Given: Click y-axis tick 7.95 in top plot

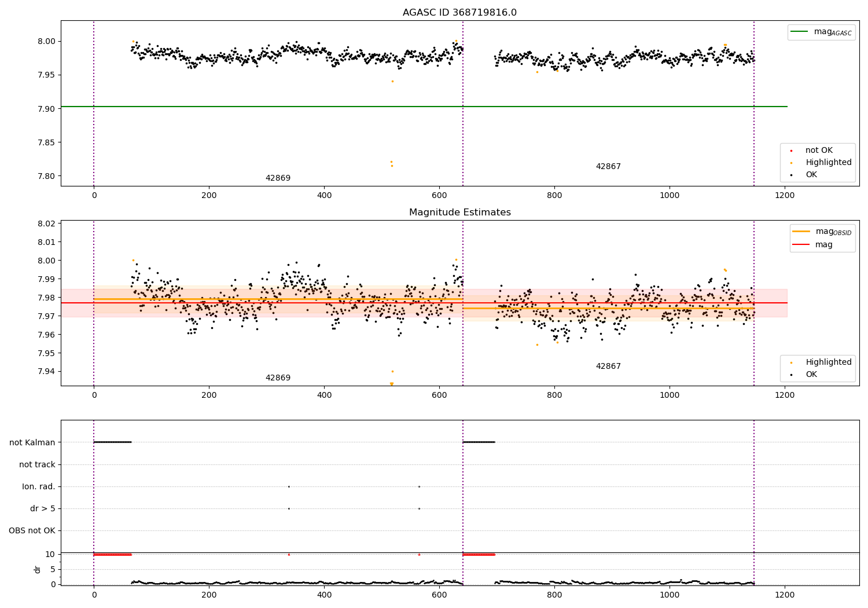Looking at the screenshot, I should (47, 75).
